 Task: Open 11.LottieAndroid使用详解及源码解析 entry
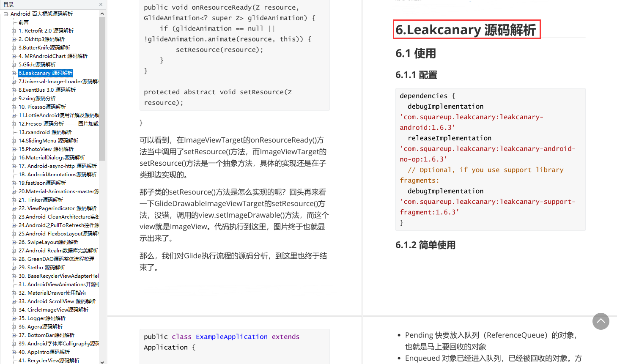(58, 115)
